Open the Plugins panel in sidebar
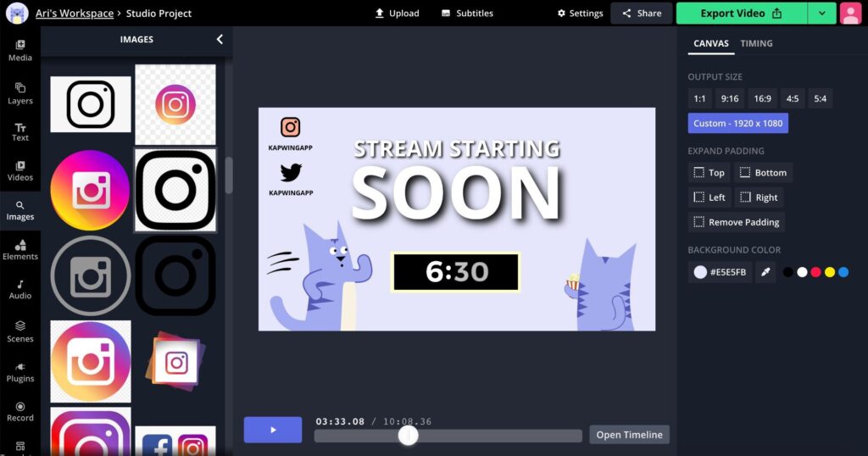 pyautogui.click(x=20, y=372)
